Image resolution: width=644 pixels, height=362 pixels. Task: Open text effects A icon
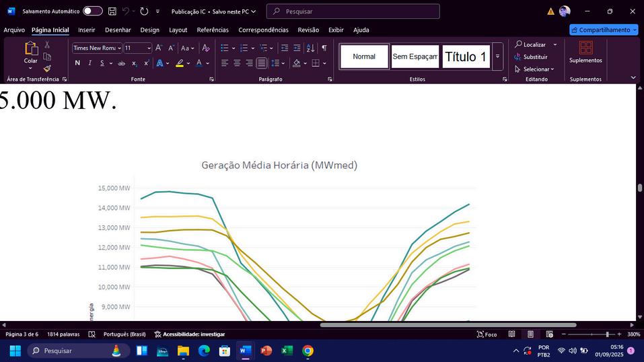(x=159, y=63)
